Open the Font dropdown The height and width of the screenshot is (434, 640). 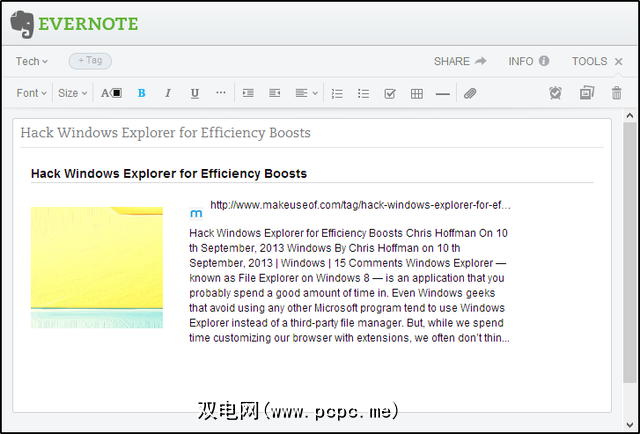(x=31, y=93)
